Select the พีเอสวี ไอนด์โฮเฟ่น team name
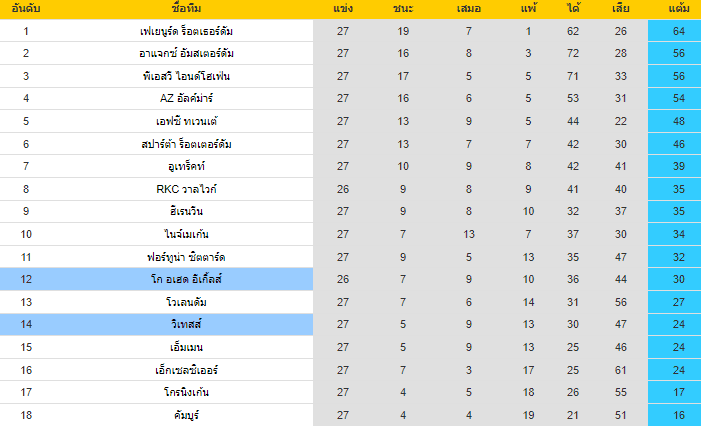701x426 pixels. coord(187,76)
